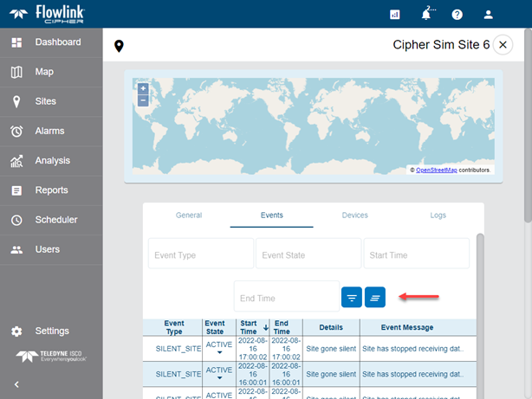Screen dimensions: 532x399
Task: Open the user account profile icon
Action: pos(489,15)
